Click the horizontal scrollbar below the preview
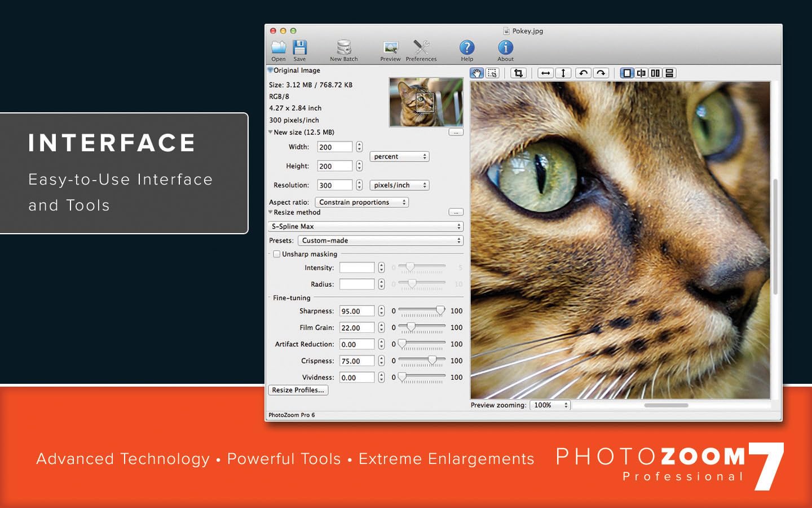812x508 pixels. tap(666, 405)
